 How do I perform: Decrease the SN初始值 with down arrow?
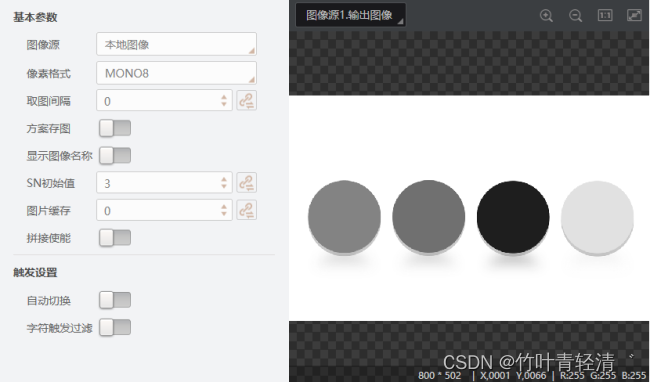tap(224, 186)
